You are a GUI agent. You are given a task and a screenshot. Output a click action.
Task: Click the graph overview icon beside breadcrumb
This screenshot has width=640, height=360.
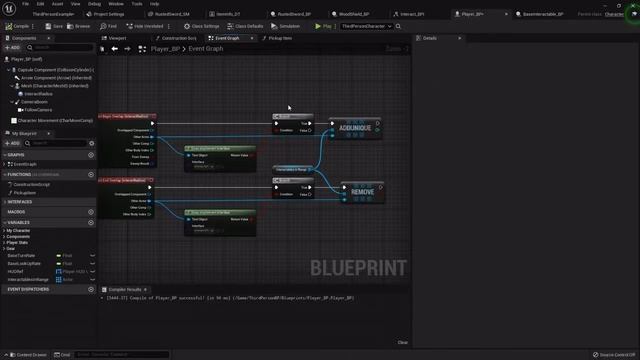142,49
